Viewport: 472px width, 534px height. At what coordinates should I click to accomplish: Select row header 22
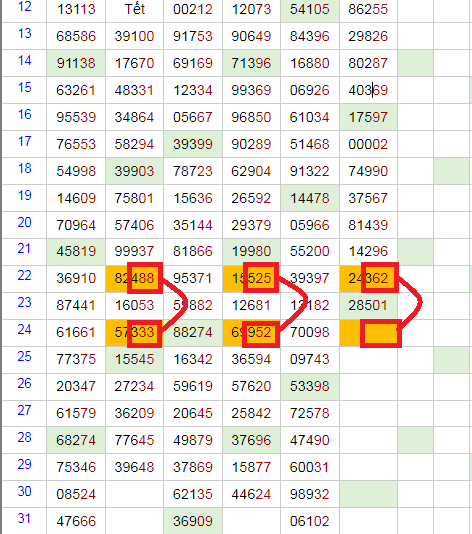coord(24,278)
